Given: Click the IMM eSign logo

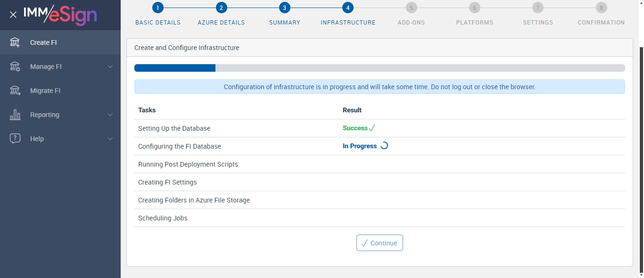Looking at the screenshot, I should (x=60, y=15).
